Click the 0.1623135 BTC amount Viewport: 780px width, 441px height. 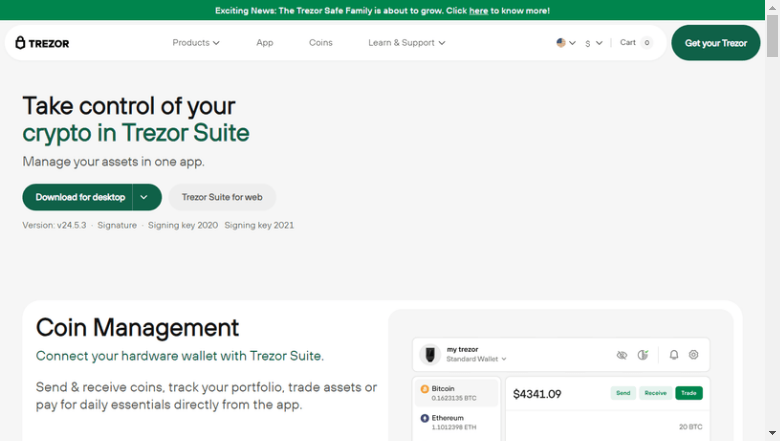click(x=454, y=398)
